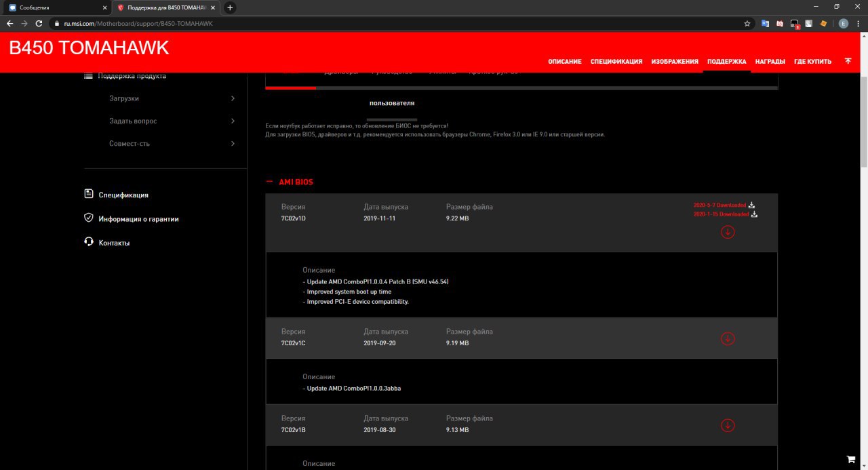868x470 pixels.
Task: Reload the current page
Action: [x=39, y=23]
